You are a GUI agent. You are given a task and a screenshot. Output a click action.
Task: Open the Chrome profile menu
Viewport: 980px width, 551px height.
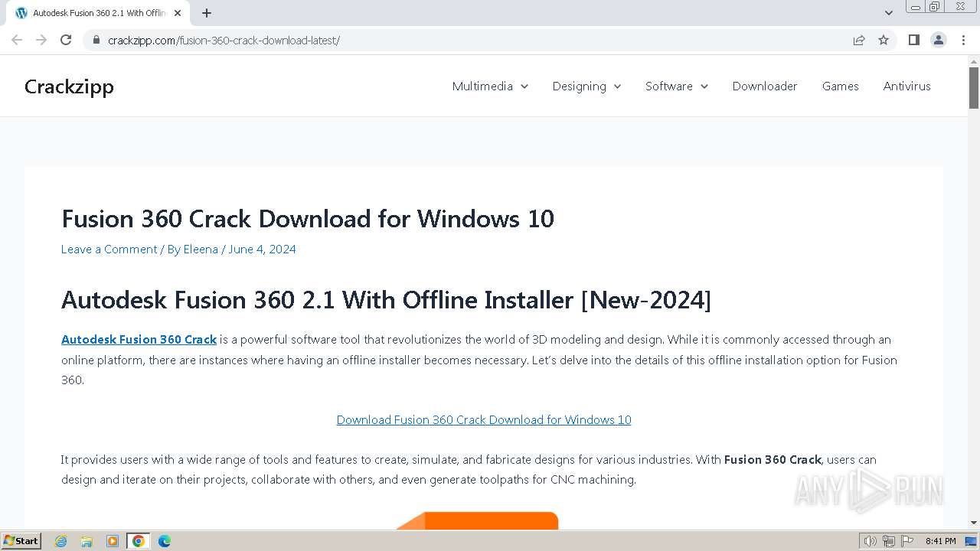click(x=939, y=40)
